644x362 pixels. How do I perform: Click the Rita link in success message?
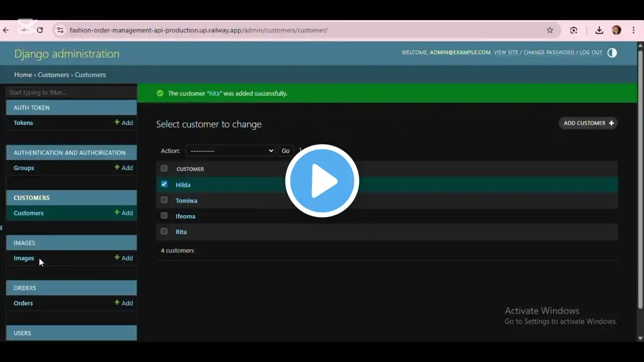pyautogui.click(x=214, y=94)
